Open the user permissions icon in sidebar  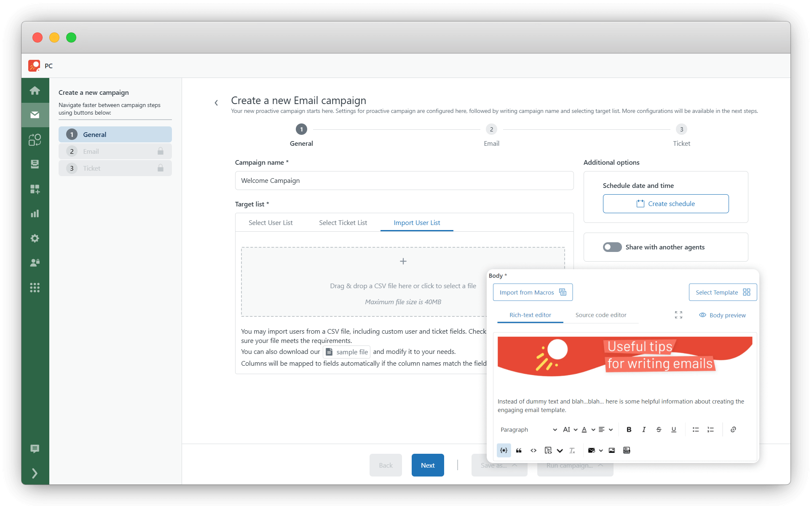(x=35, y=263)
